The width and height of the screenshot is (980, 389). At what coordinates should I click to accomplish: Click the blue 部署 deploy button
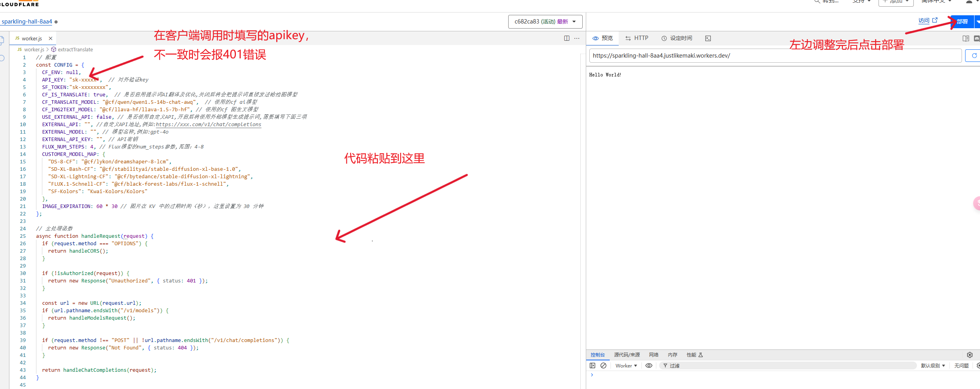click(x=962, y=22)
